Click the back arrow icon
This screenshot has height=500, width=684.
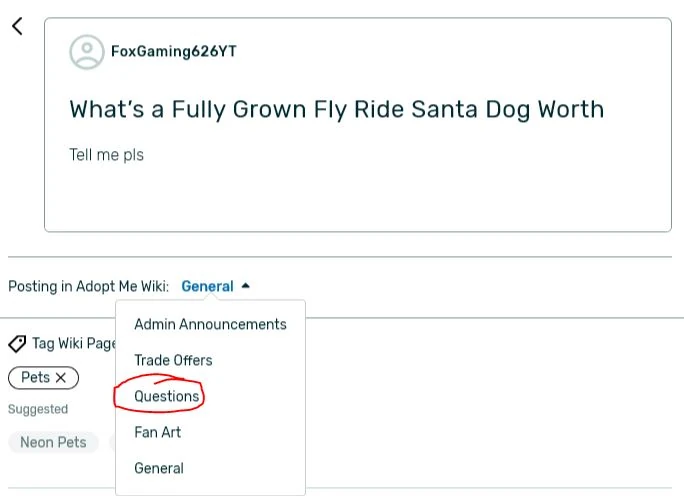coord(17,27)
